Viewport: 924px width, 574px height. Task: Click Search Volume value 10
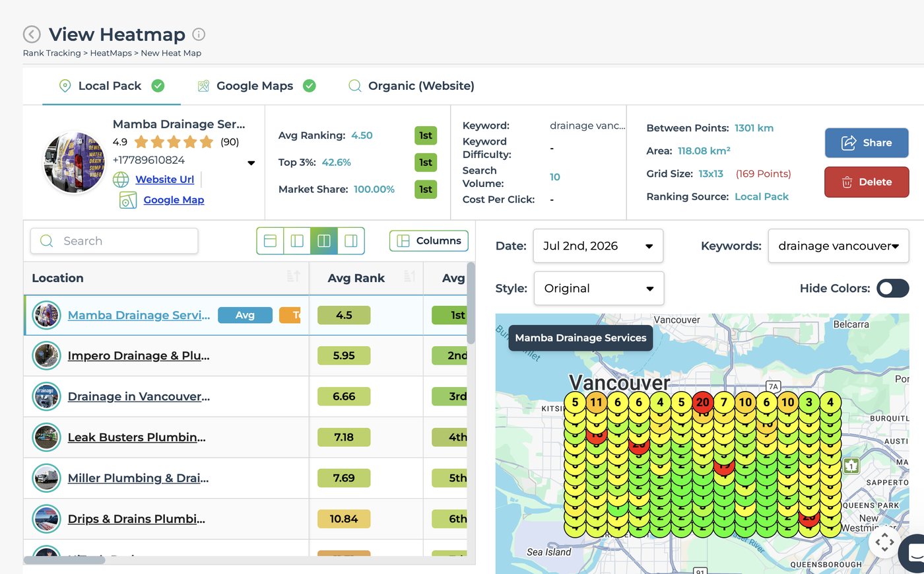[555, 177]
